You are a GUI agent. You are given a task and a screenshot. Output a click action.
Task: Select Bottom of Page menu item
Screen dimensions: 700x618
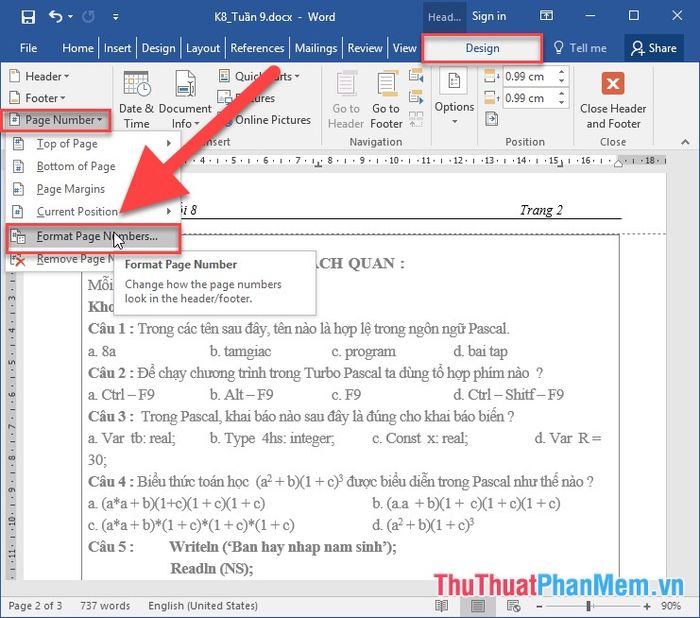tap(92, 166)
